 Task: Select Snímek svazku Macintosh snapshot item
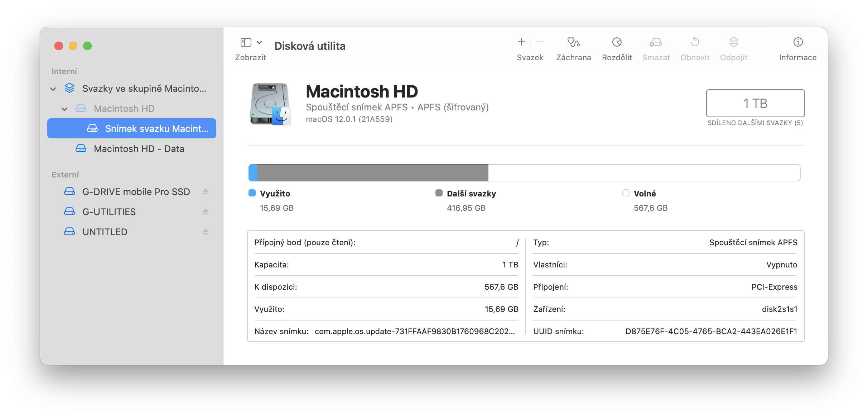point(156,129)
